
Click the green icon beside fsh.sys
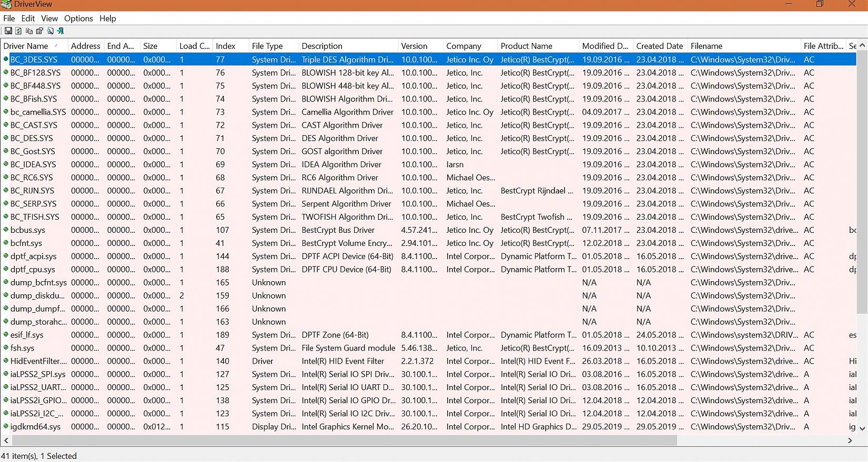point(6,348)
